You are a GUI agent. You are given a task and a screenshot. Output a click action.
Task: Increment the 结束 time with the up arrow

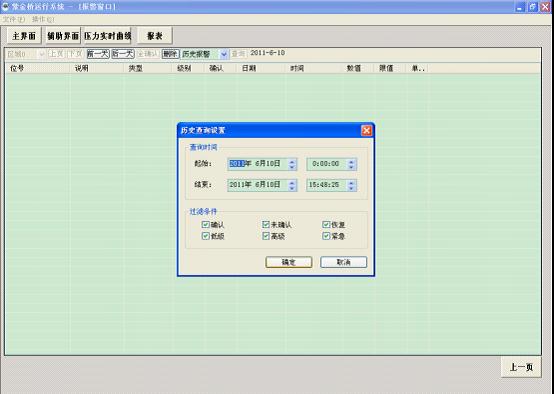351,182
